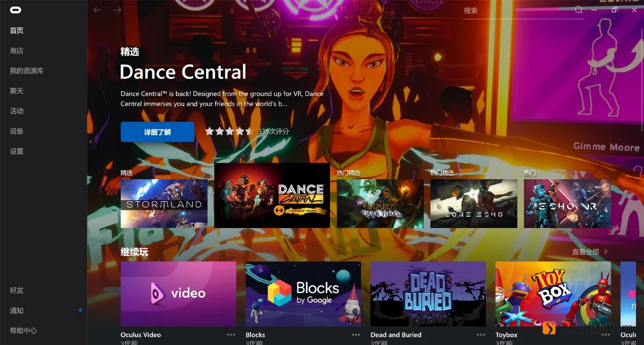This screenshot has width=644, height=345.
Task: Open 帮助中心 in the sidebar
Action: [23, 331]
